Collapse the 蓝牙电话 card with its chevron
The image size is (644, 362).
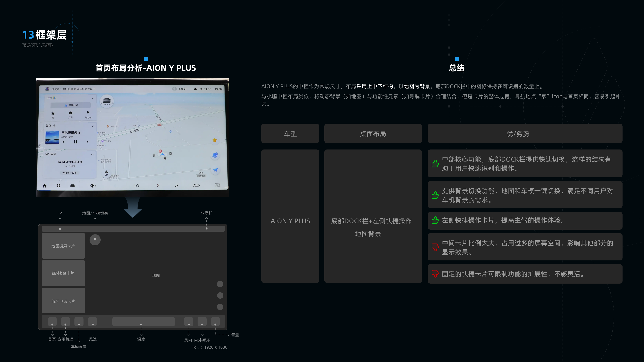tap(92, 155)
